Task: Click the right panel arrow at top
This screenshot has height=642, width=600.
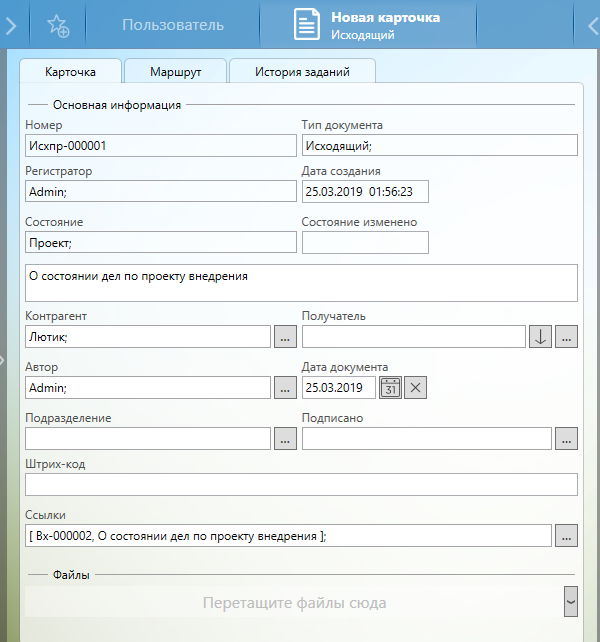Action: pyautogui.click(x=591, y=26)
